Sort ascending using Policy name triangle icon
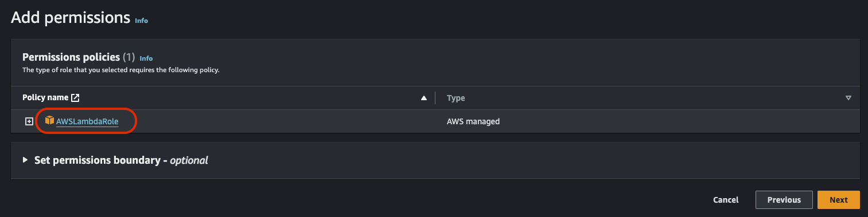868x217 pixels. tap(424, 98)
